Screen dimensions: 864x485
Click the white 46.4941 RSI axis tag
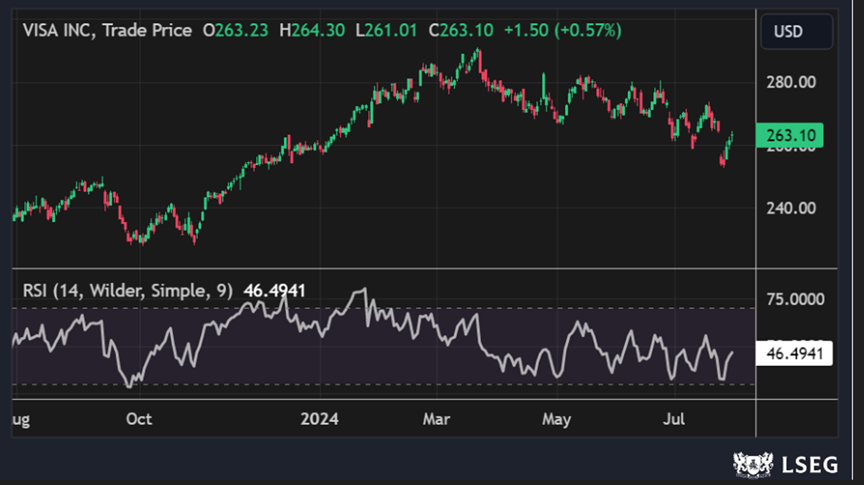794,353
